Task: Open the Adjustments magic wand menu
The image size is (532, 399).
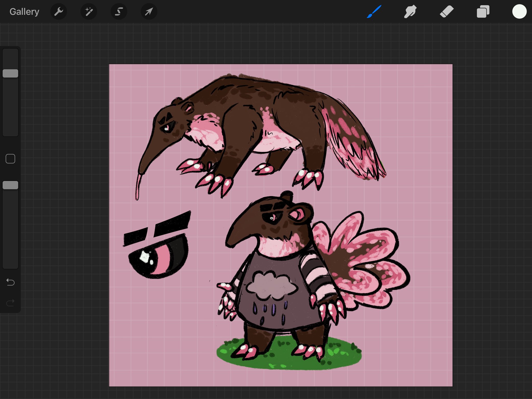Action: coord(89,12)
